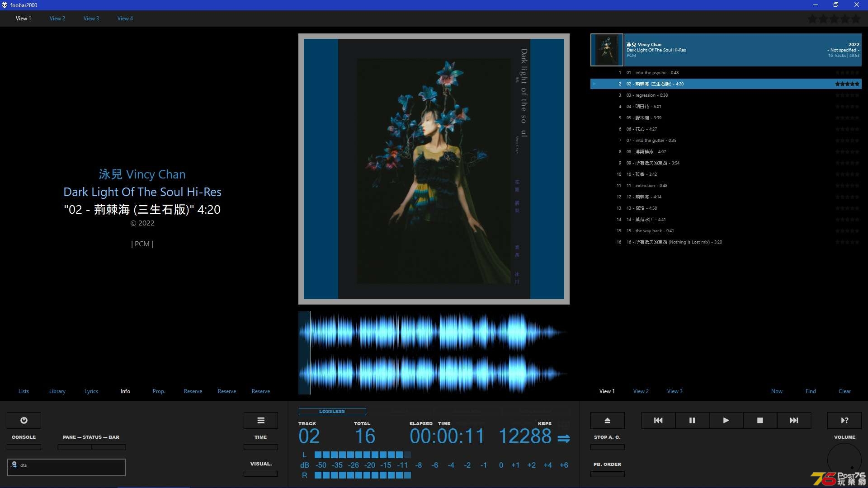Toggle the PB. Order indicator bar
Image resolution: width=868 pixels, height=488 pixels.
[608, 474]
